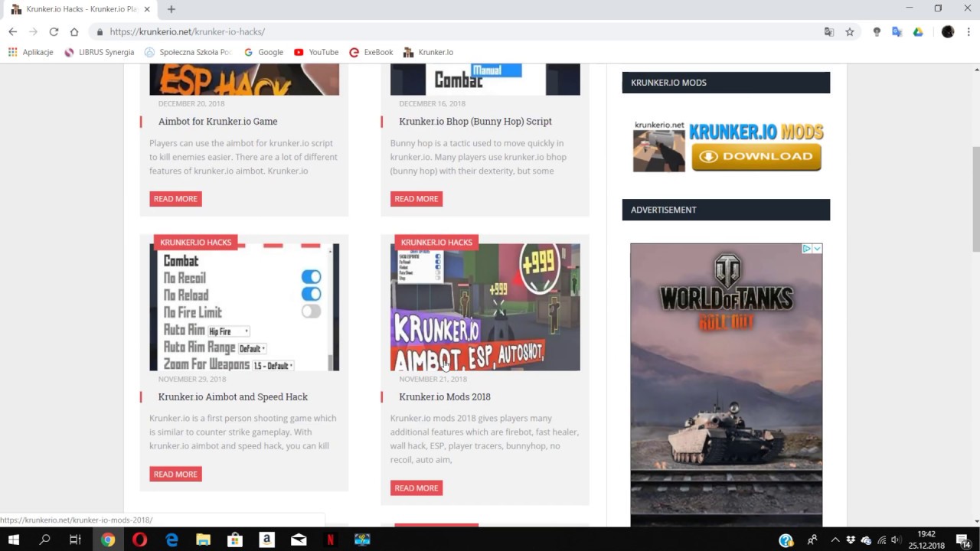Launch Opera from the taskbar

(139, 540)
